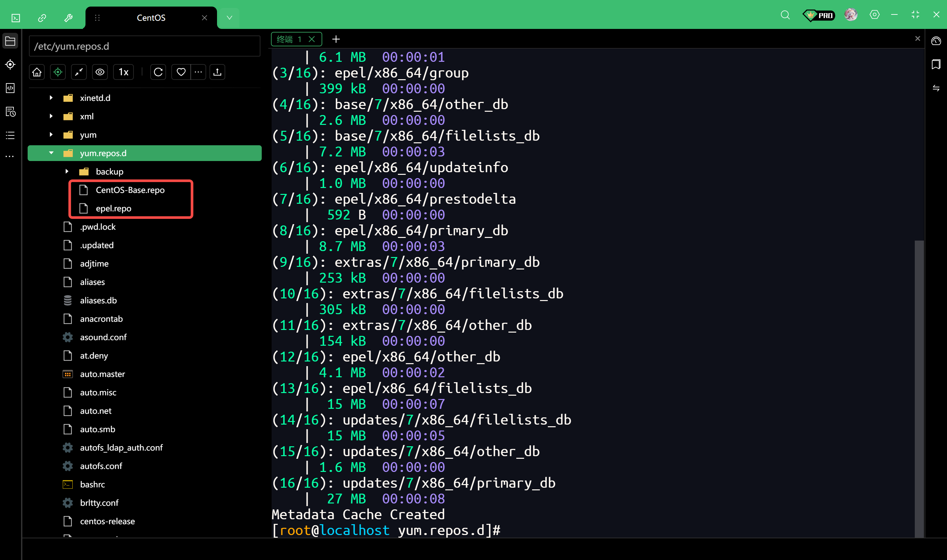This screenshot has width=947, height=560.
Task: Click the heart favorites icon
Action: 181,72
